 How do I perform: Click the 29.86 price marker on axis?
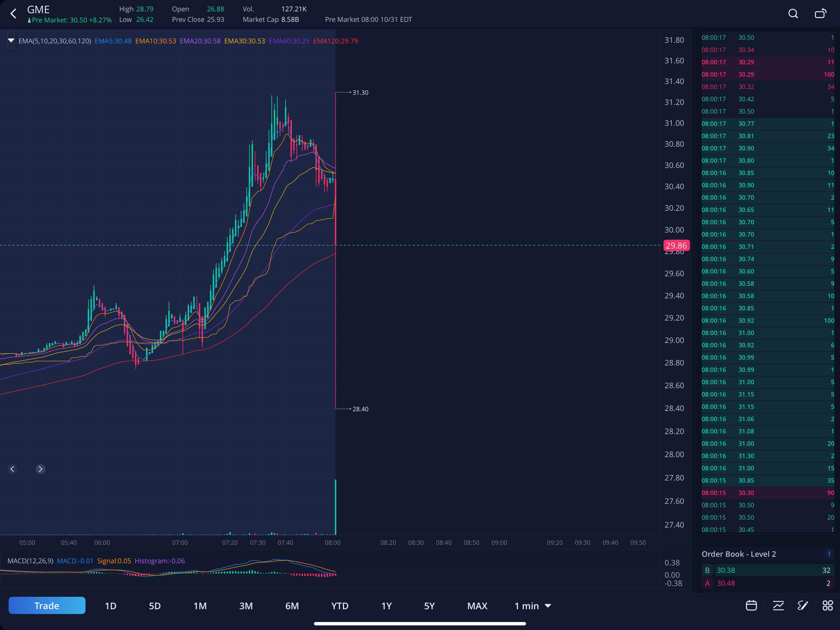tap(676, 245)
